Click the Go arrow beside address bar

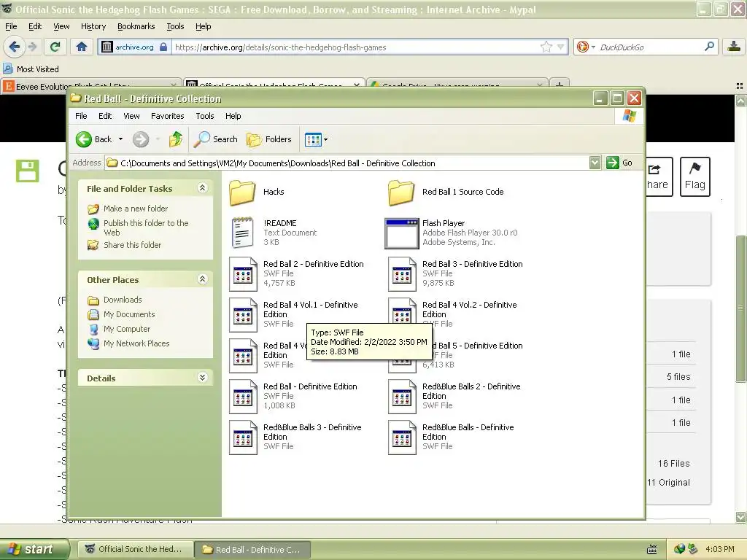click(x=612, y=163)
